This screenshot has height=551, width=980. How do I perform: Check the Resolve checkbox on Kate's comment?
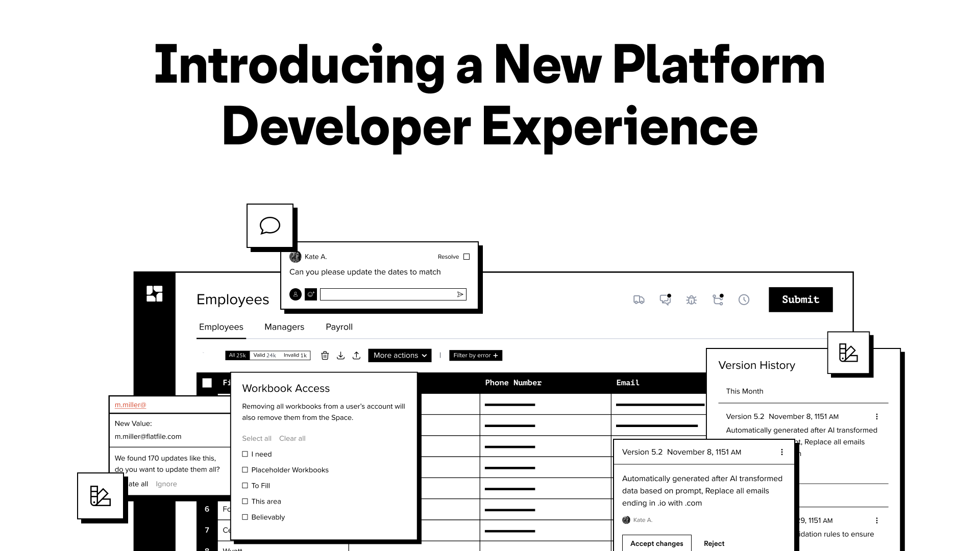[x=467, y=257]
